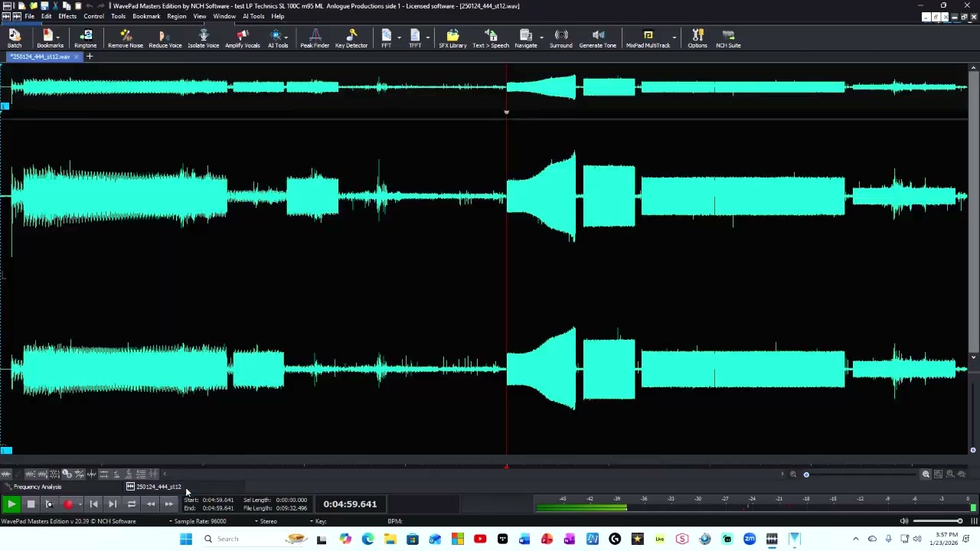Image resolution: width=980 pixels, height=551 pixels.
Task: Open the File menu
Action: [x=29, y=16]
